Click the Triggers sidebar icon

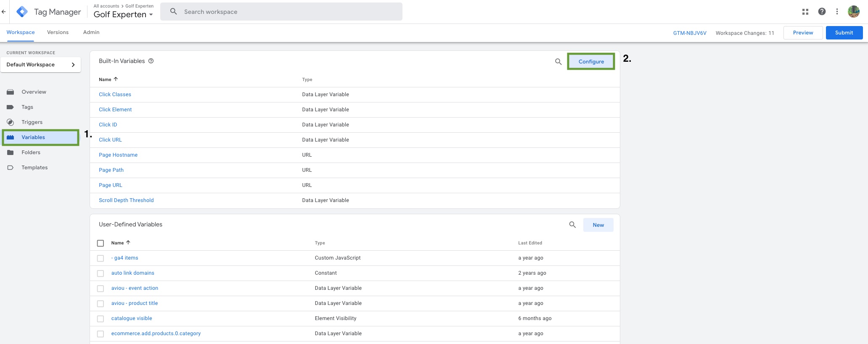(11, 122)
